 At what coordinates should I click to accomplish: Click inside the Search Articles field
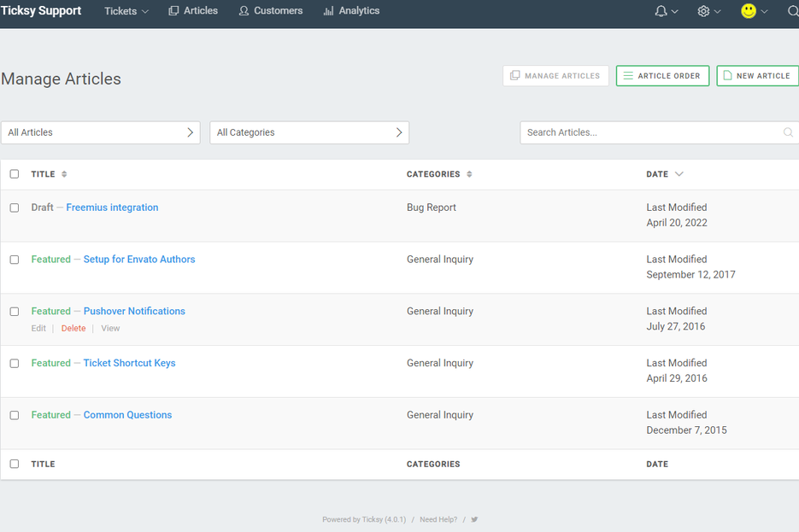point(649,132)
